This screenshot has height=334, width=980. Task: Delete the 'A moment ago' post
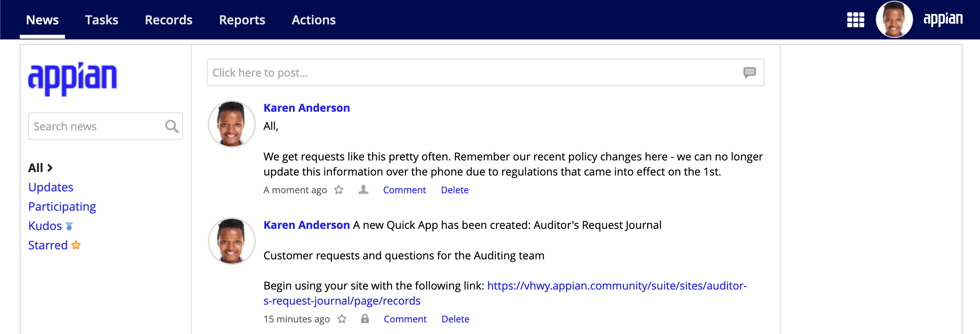point(455,190)
